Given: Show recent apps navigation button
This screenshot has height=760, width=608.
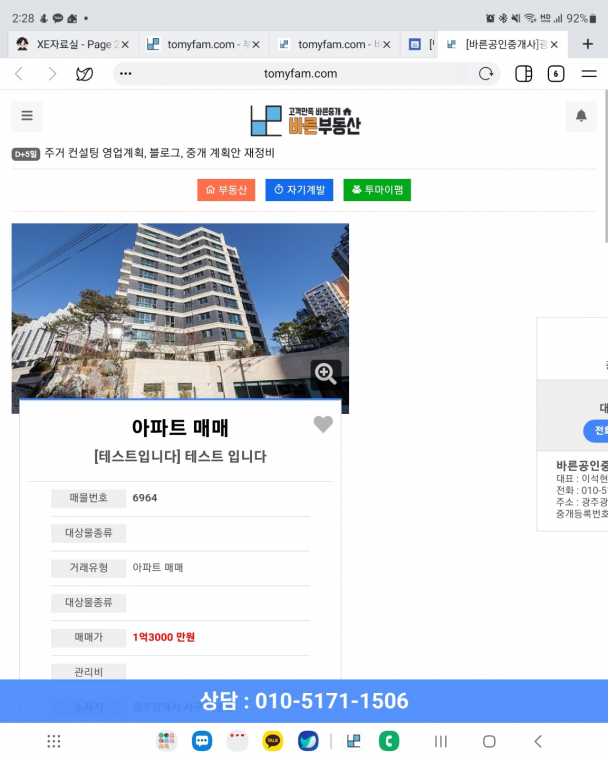Looking at the screenshot, I should tap(441, 741).
